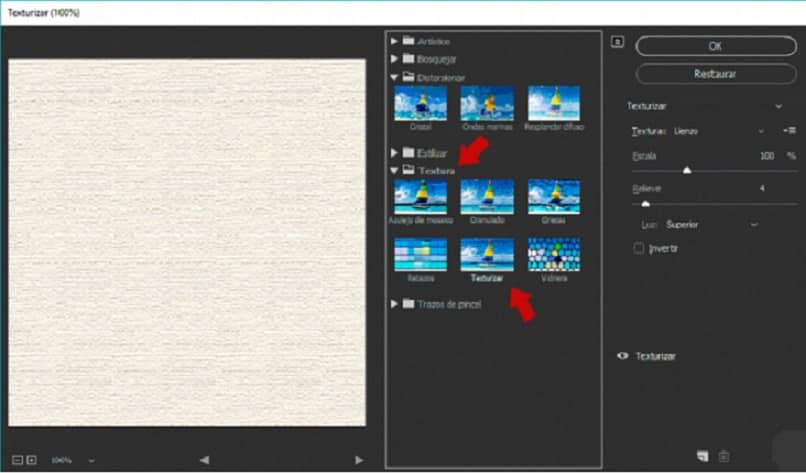Click the Escala value field showing 100

coord(767,156)
